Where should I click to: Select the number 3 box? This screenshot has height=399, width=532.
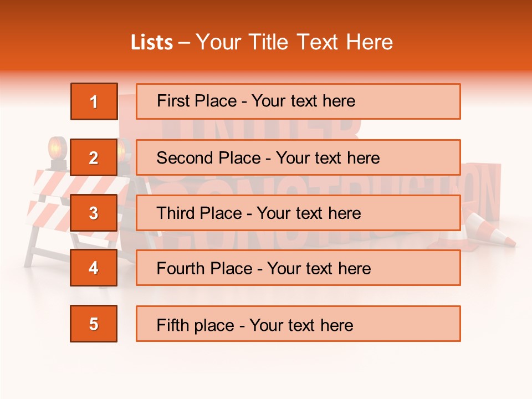[x=94, y=213]
